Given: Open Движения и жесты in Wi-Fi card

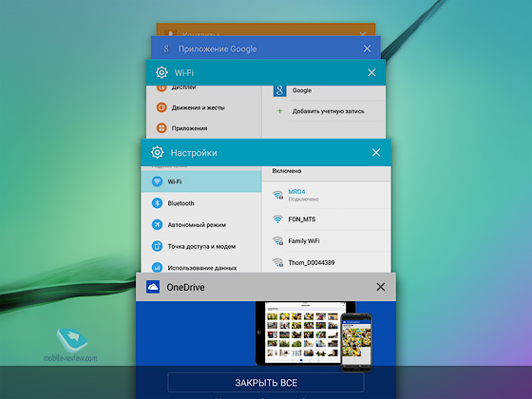Looking at the screenshot, I should 204,107.
